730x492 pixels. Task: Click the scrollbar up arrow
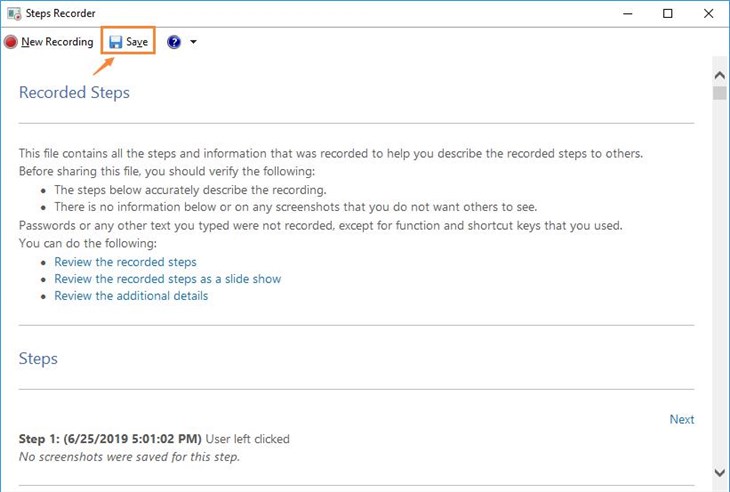click(x=719, y=74)
